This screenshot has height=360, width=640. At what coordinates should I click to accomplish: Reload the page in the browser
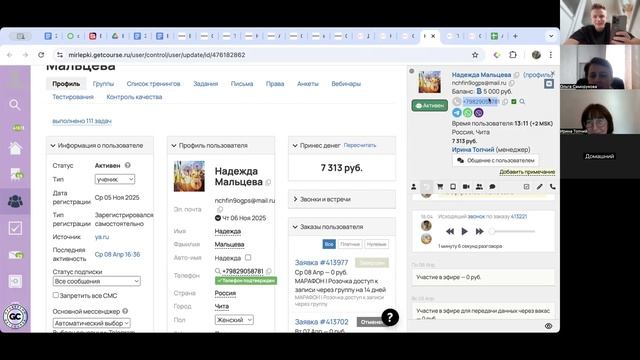pyautogui.click(x=41, y=55)
